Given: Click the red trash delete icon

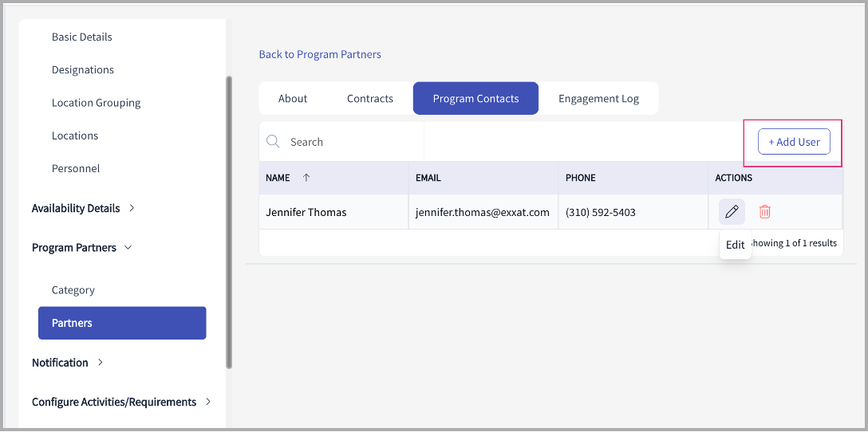Looking at the screenshot, I should pyautogui.click(x=765, y=212).
